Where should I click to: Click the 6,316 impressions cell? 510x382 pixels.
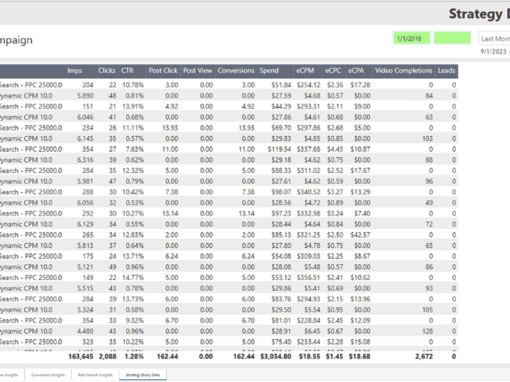point(85,160)
